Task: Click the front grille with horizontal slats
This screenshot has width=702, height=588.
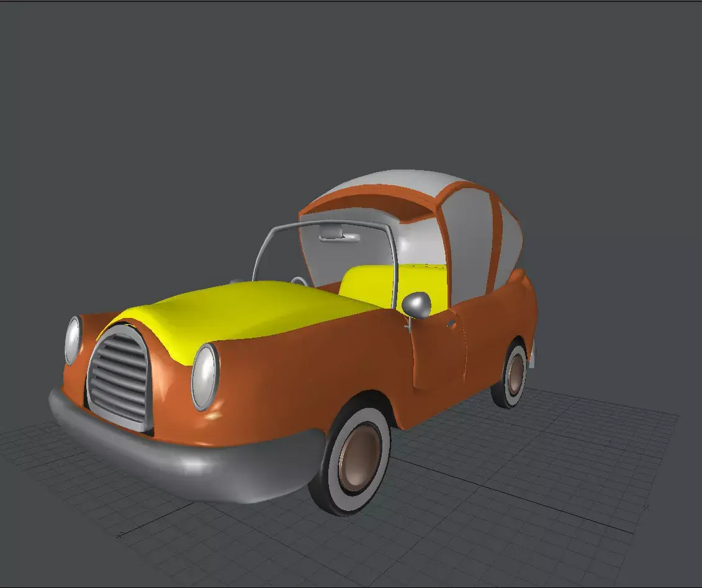Action: (120, 378)
